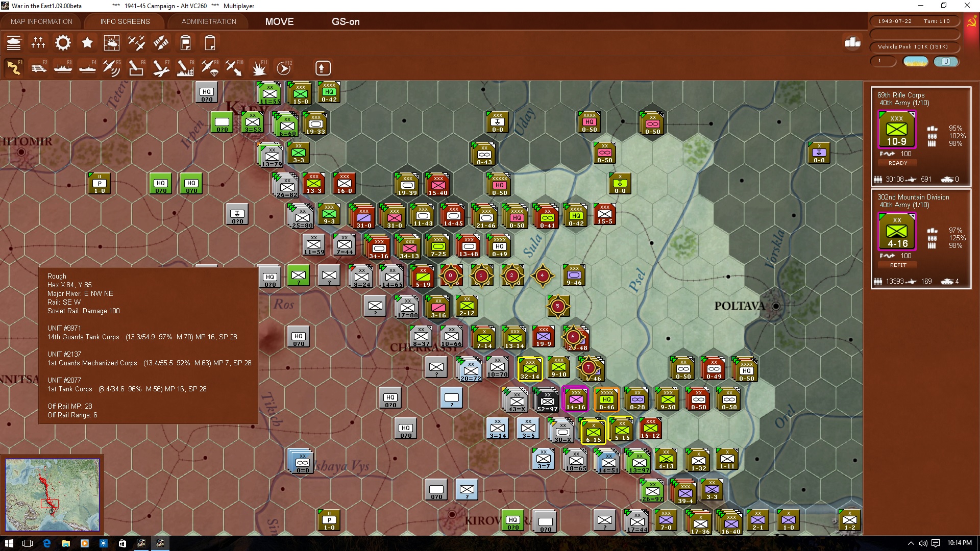Select F8 bomb city mode icon
Screen dimensions: 980x551
point(185,68)
